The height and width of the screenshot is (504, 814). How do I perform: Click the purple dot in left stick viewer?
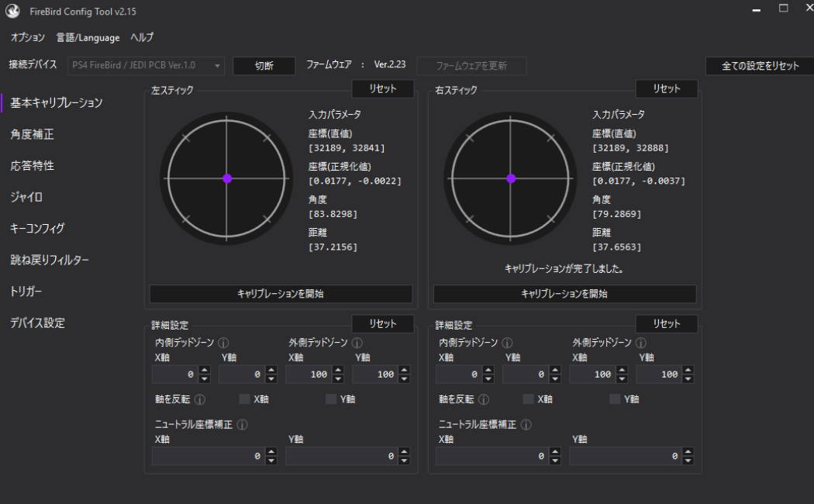coord(227,178)
